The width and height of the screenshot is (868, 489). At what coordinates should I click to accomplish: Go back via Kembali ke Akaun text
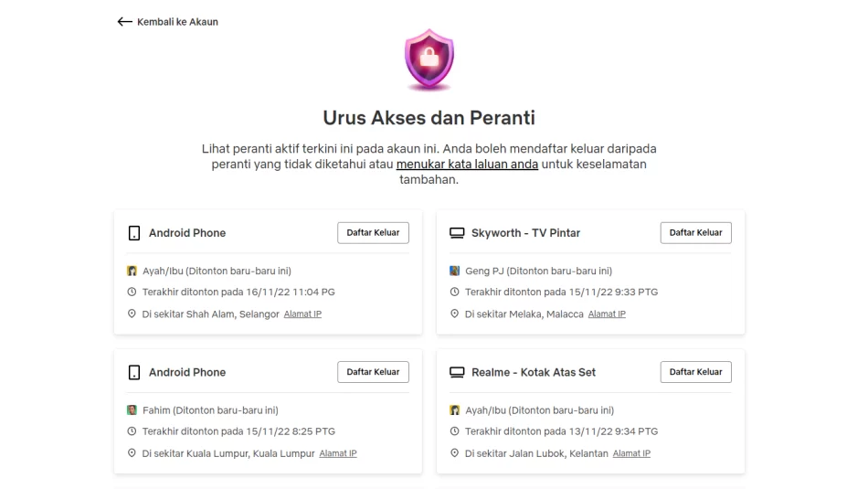click(177, 22)
